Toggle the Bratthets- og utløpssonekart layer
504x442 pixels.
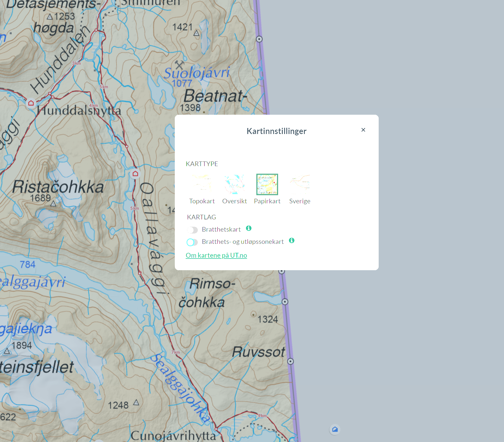click(x=192, y=242)
